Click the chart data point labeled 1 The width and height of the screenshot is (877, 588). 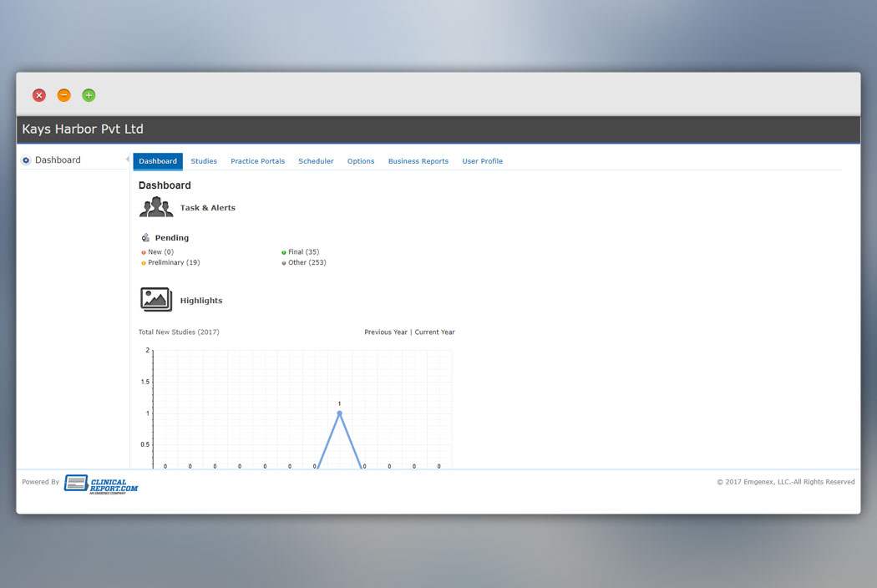(339, 413)
